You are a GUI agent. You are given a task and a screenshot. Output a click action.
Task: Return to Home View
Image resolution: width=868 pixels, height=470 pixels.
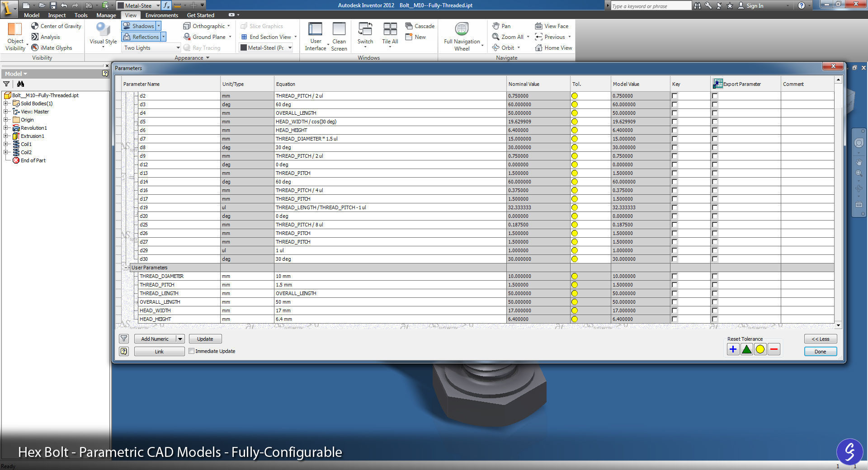tap(553, 47)
